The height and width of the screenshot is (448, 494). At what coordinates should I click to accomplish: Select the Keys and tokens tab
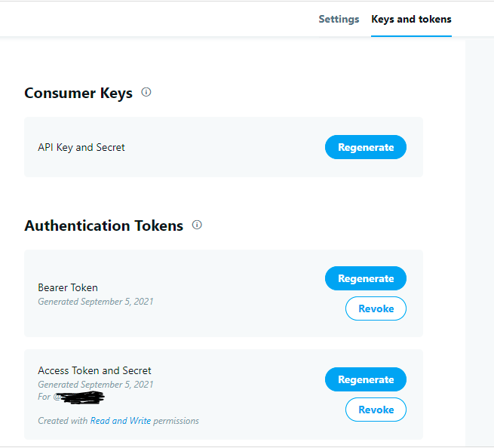coord(411,19)
